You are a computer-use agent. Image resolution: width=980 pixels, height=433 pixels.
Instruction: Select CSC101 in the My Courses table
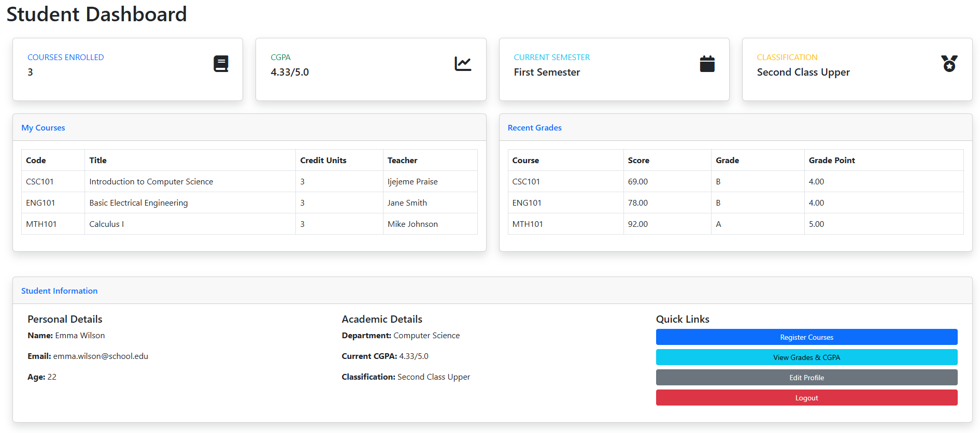tap(40, 181)
